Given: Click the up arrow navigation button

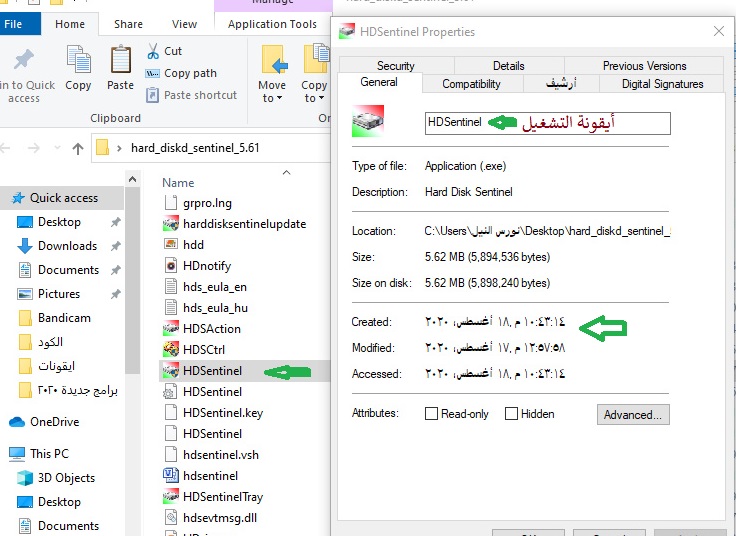Looking at the screenshot, I should click(78, 149).
